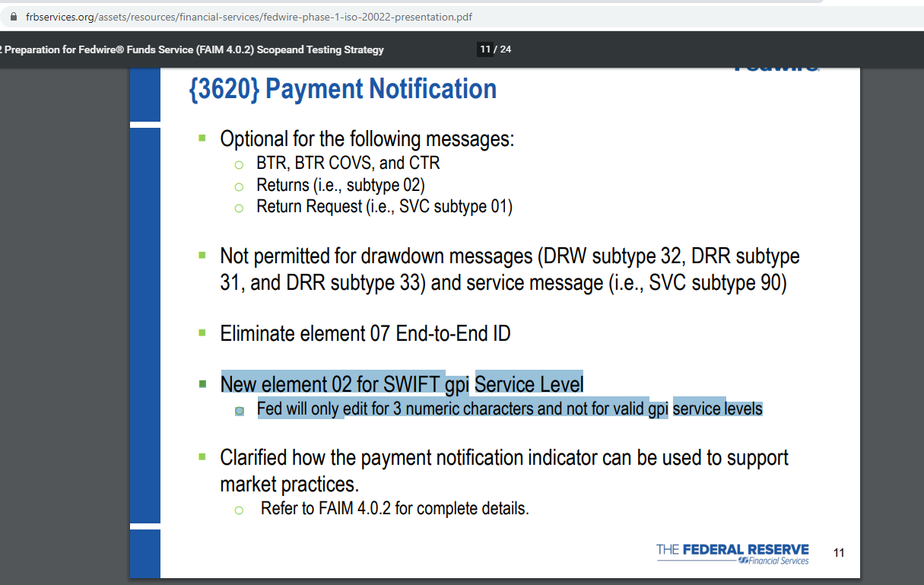Image resolution: width=924 pixels, height=585 pixels.
Task: Click the circle bullet beside 'BTR, BTR COVS, and CTR'
Action: pos(240,163)
